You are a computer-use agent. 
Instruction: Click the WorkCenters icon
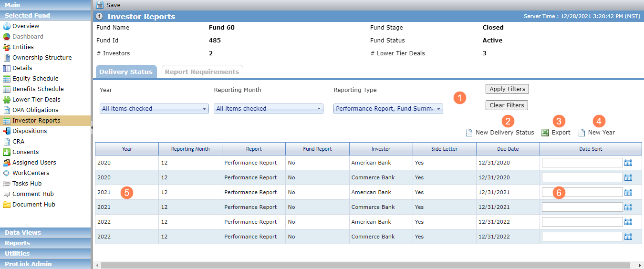7,173
